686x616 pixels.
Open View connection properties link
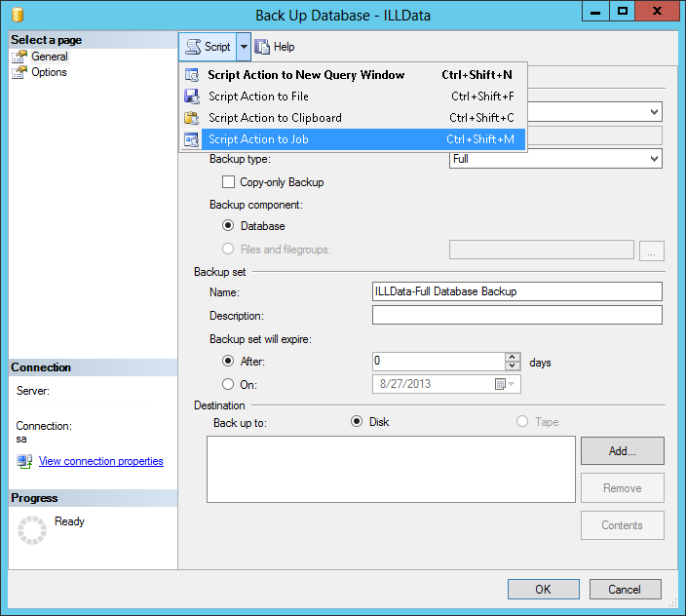(x=100, y=461)
